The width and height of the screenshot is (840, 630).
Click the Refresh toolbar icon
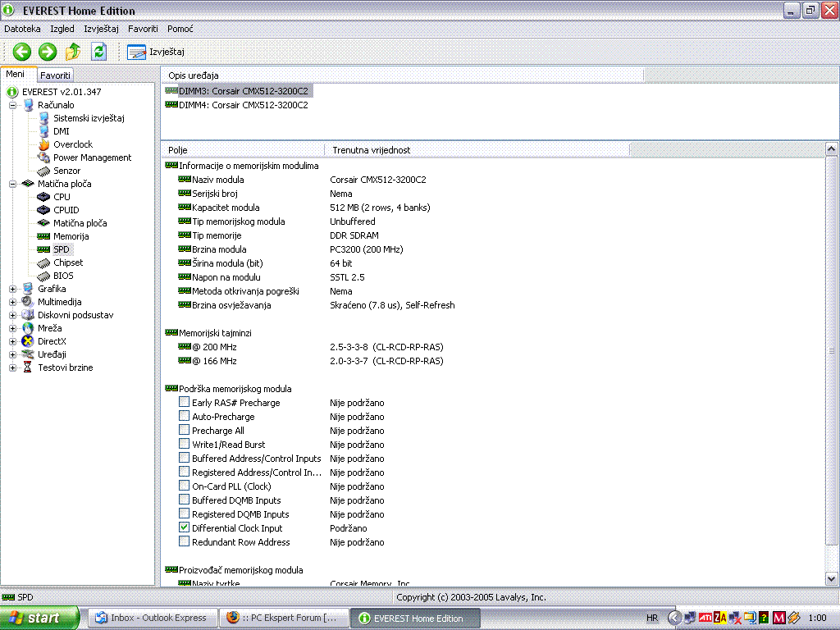[98, 52]
